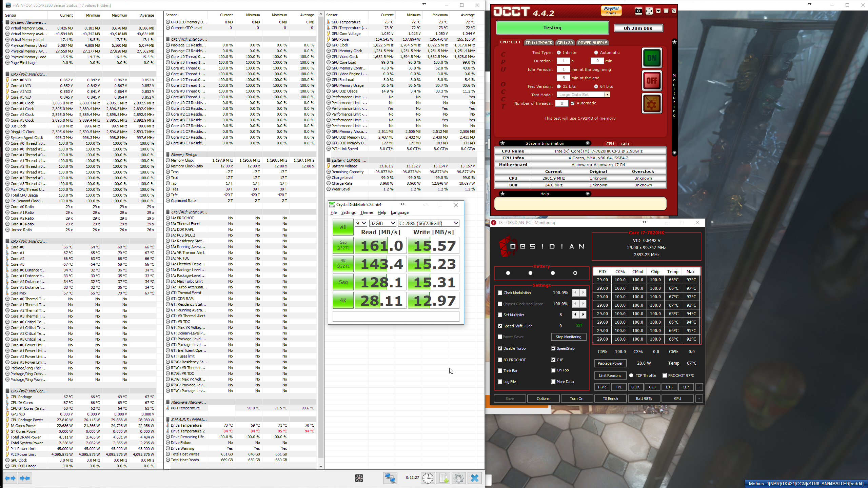Open the CrystalDiskMark Theme menu

coord(366,212)
